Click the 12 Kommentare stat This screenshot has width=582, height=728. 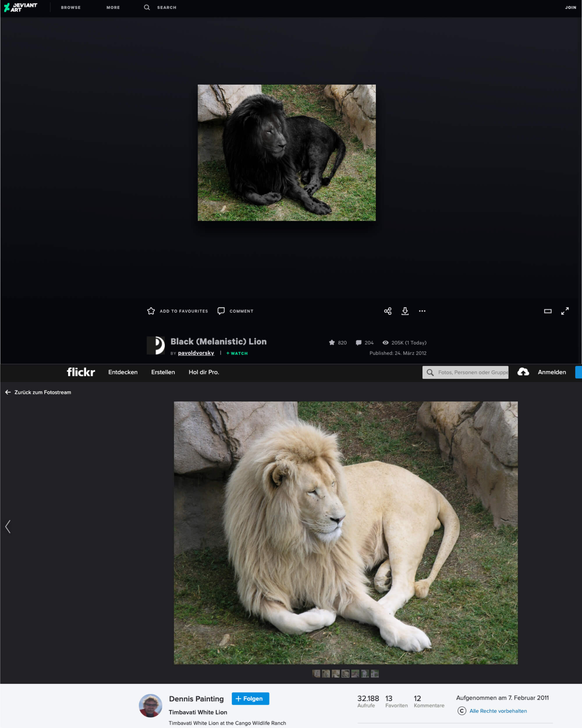coord(429,701)
